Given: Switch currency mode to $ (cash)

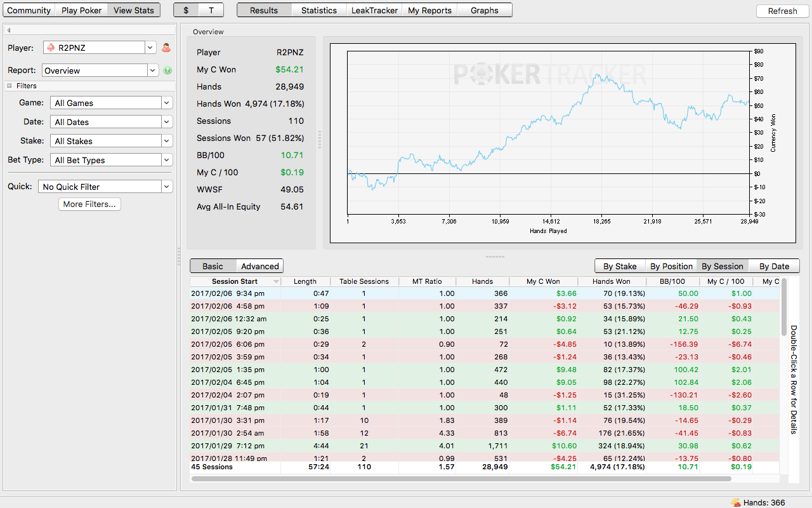Looking at the screenshot, I should pyautogui.click(x=186, y=10).
